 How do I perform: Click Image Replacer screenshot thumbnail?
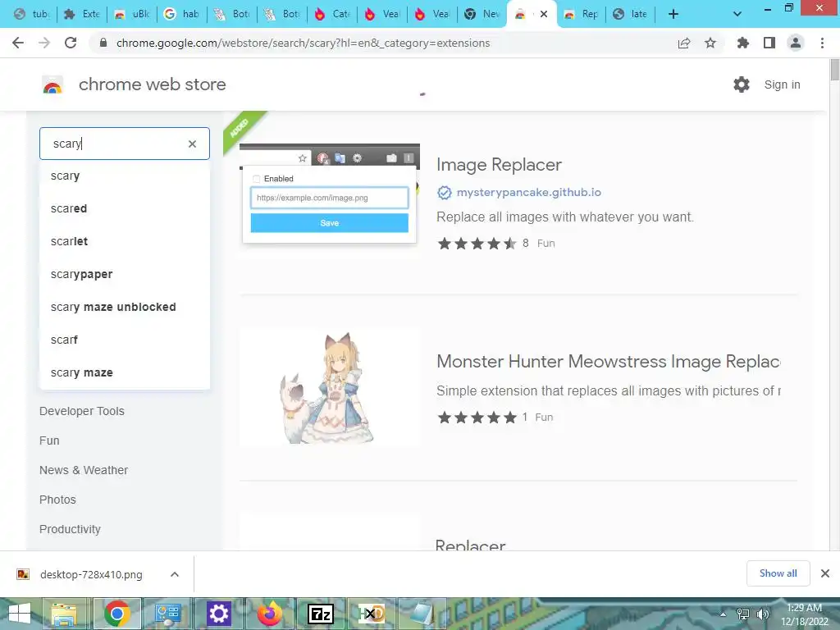click(330, 201)
